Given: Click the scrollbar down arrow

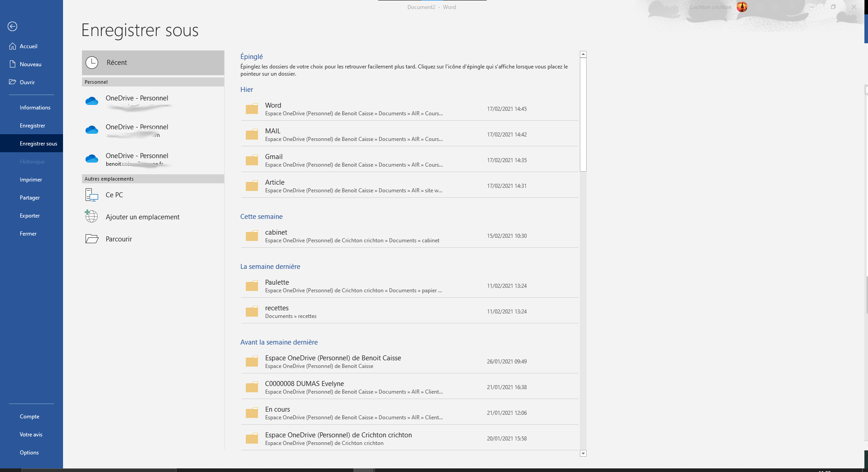Looking at the screenshot, I should click(x=583, y=454).
